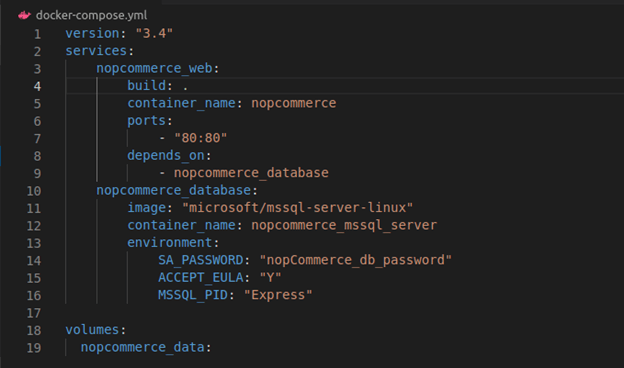The height and width of the screenshot is (368, 624).
Task: Click the build key
Action: tap(146, 86)
